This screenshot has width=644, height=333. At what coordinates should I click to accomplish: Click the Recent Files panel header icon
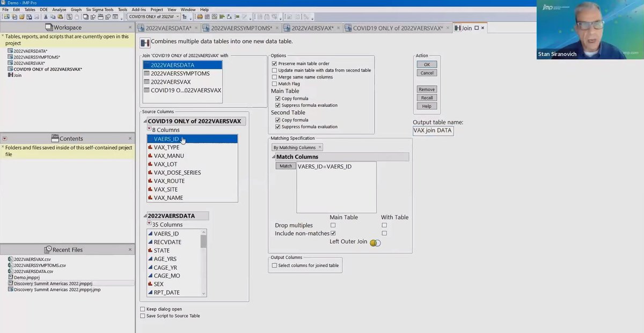(x=49, y=250)
